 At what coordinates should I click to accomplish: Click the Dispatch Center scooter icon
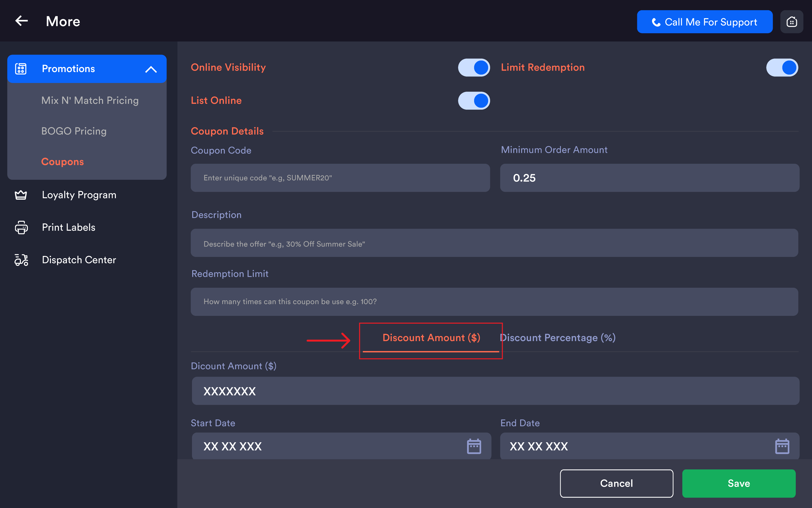pyautogui.click(x=21, y=260)
